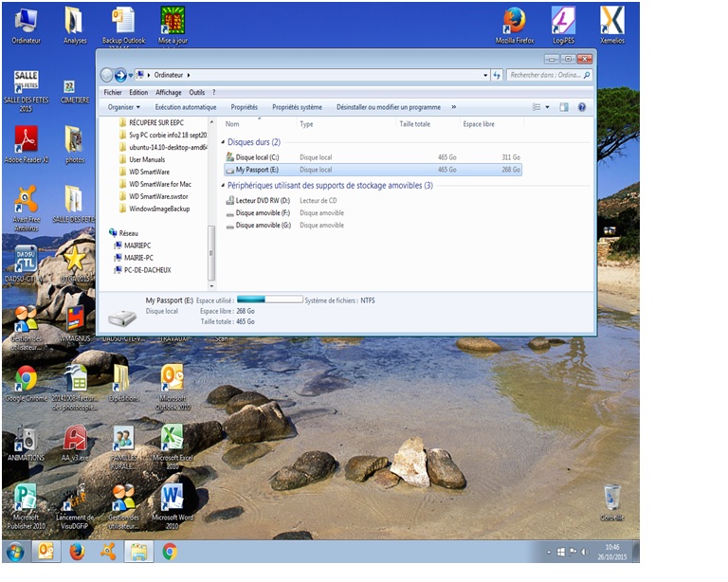This screenshot has width=728, height=582.
Task: Click Désinstaller ou modifier un programme
Action: pos(389,107)
